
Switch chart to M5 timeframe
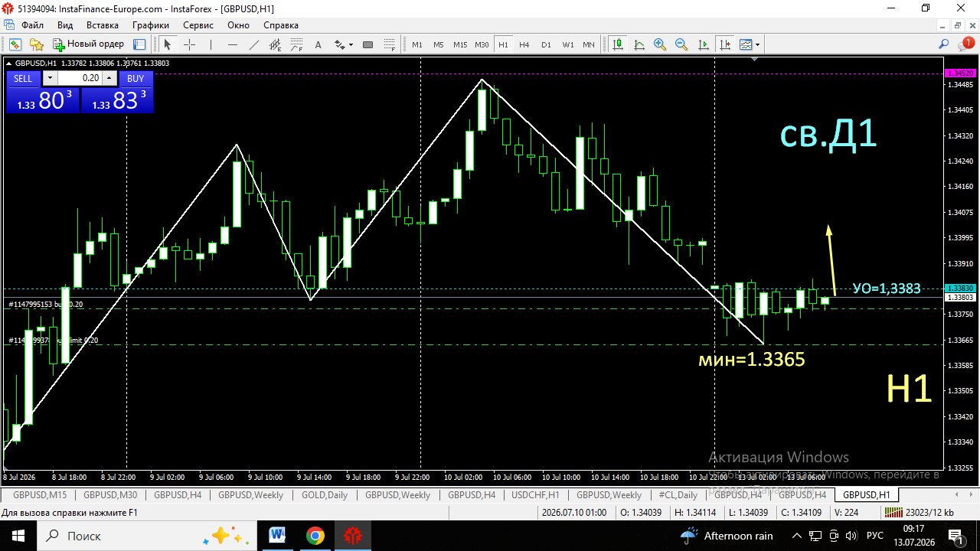[x=439, y=44]
